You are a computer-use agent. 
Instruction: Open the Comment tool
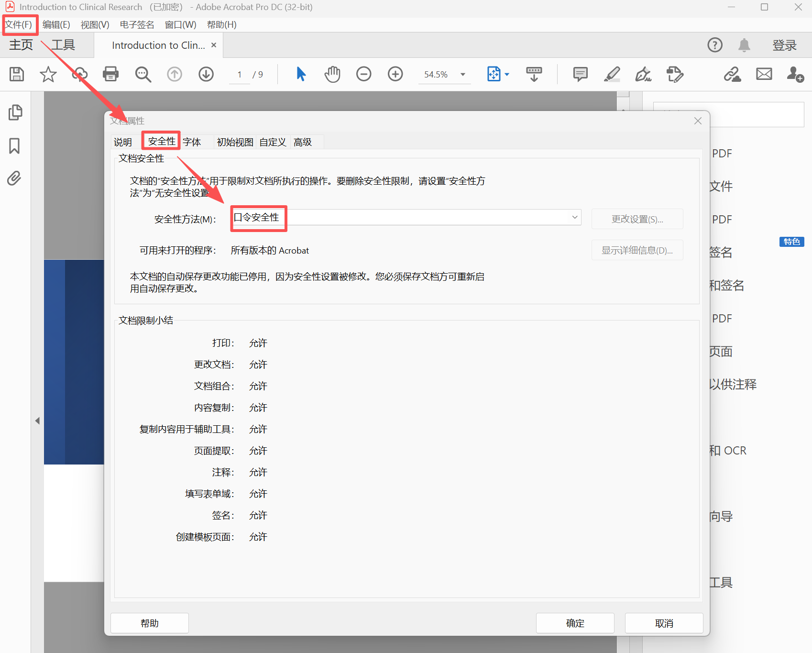580,74
